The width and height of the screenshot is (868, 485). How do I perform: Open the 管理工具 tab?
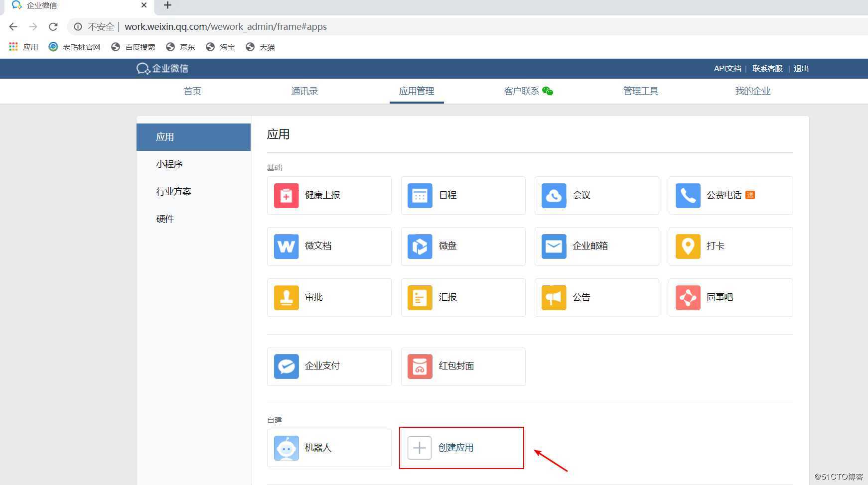[641, 91]
